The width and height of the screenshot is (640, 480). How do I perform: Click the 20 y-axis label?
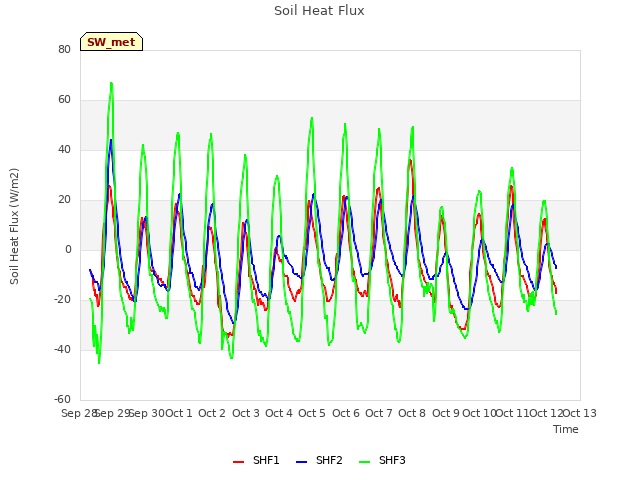64,200
